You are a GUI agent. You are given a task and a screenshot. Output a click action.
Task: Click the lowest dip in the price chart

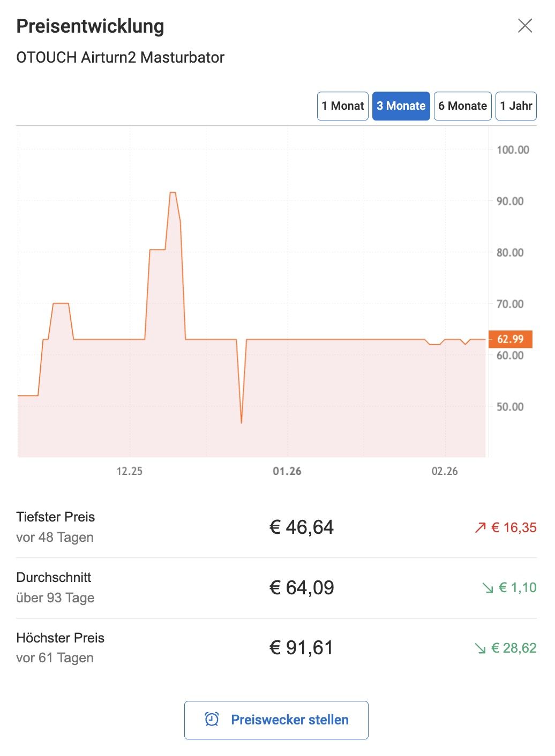[x=242, y=422]
